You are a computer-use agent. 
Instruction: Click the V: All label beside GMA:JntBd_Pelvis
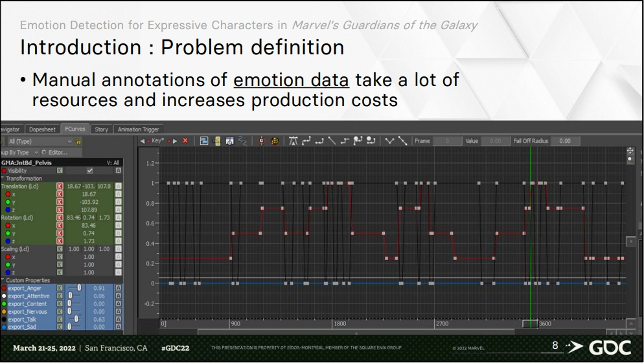113,163
